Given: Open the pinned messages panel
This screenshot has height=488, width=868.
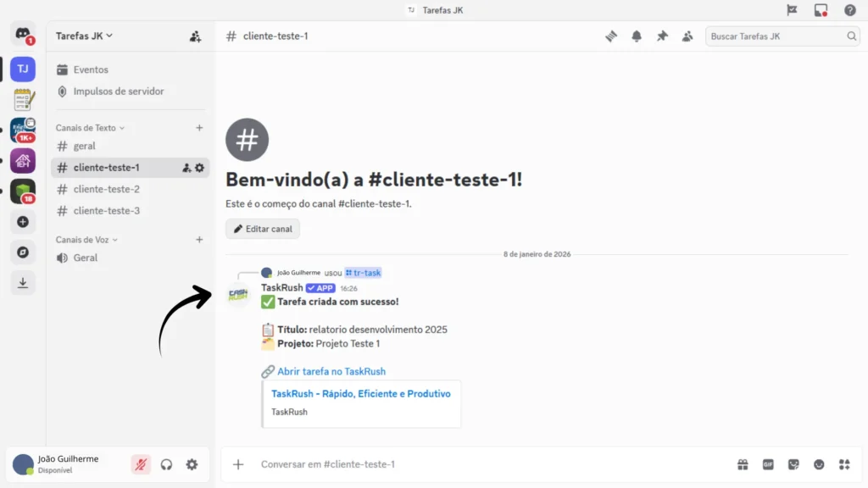Looking at the screenshot, I should tap(662, 36).
